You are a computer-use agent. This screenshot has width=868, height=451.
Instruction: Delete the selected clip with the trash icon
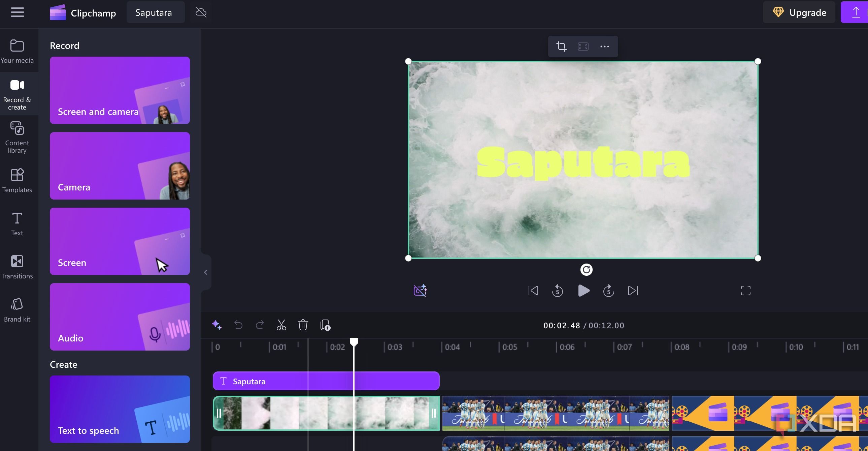pos(303,325)
